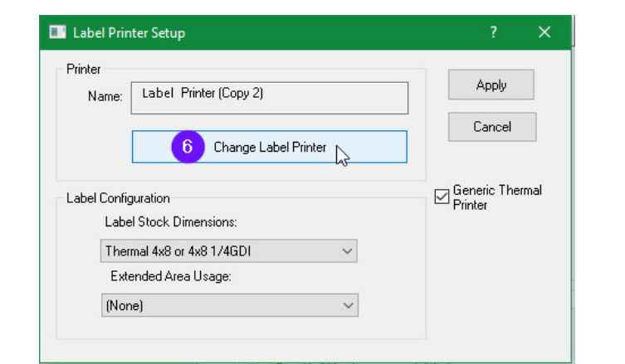The width and height of the screenshot is (625, 364).
Task: Toggle the Generic Thermal Printer checkbox
Action: [x=442, y=197]
